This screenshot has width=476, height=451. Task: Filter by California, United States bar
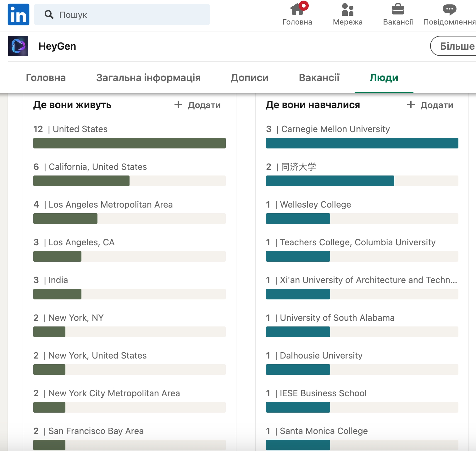click(x=130, y=181)
